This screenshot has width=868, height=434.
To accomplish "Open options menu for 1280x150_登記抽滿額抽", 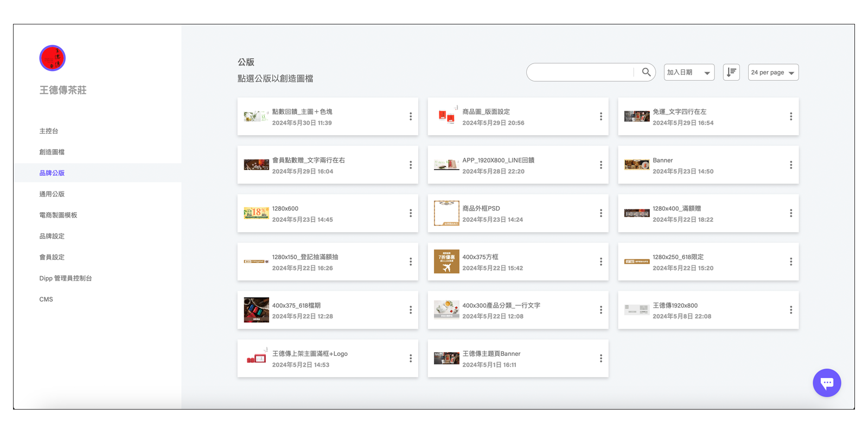I will [x=411, y=261].
